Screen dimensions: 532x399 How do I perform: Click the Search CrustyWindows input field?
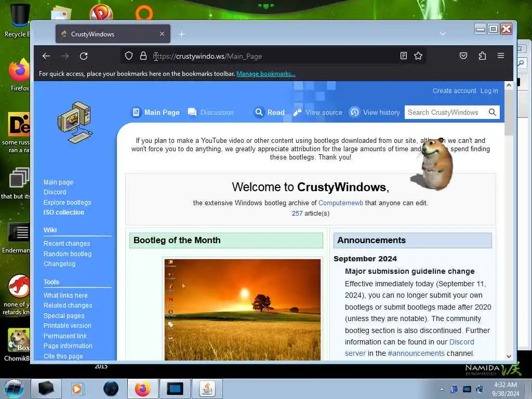pyautogui.click(x=446, y=112)
